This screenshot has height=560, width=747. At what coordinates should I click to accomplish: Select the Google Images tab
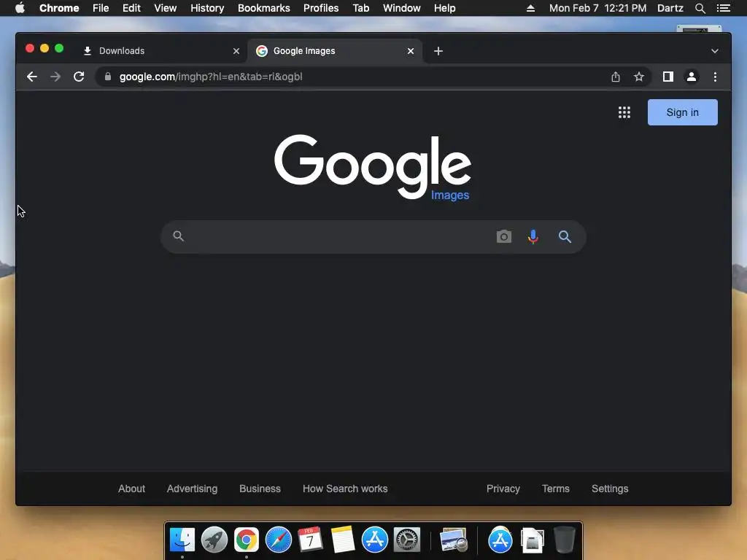[x=333, y=51]
